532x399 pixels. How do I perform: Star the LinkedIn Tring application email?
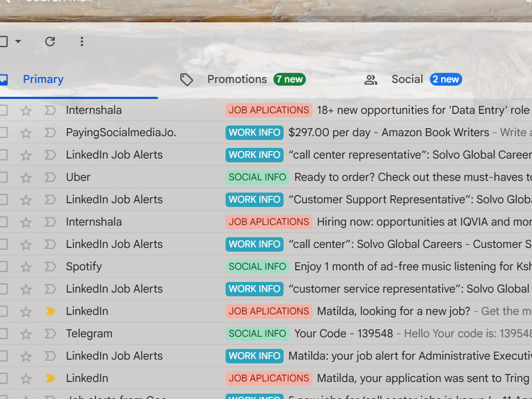[x=26, y=379]
